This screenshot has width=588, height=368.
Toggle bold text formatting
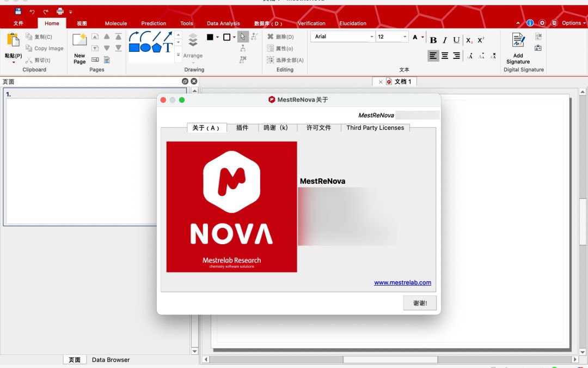point(433,40)
